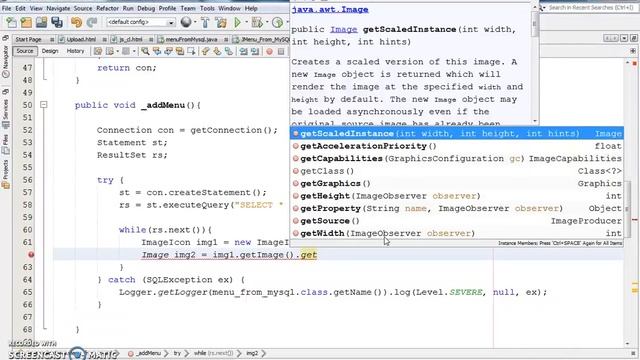Screen dimensions: 640x360
Task: Run the project with green play icon
Action: click(x=237, y=22)
